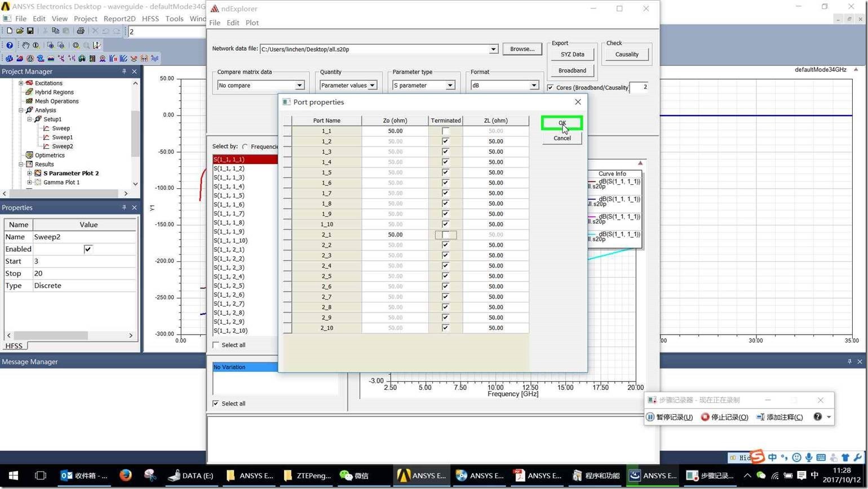The image size is (868, 489).
Task: Click the last blue wave icon in HFSS toolbar
Action: 154,58
